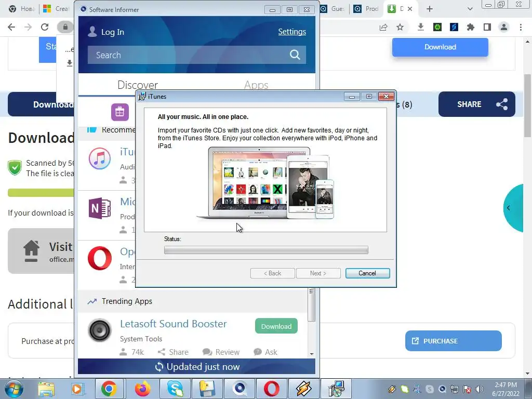Click the Chrome page vertical scrollbar
This screenshot has height=399, width=532.
tap(527, 105)
